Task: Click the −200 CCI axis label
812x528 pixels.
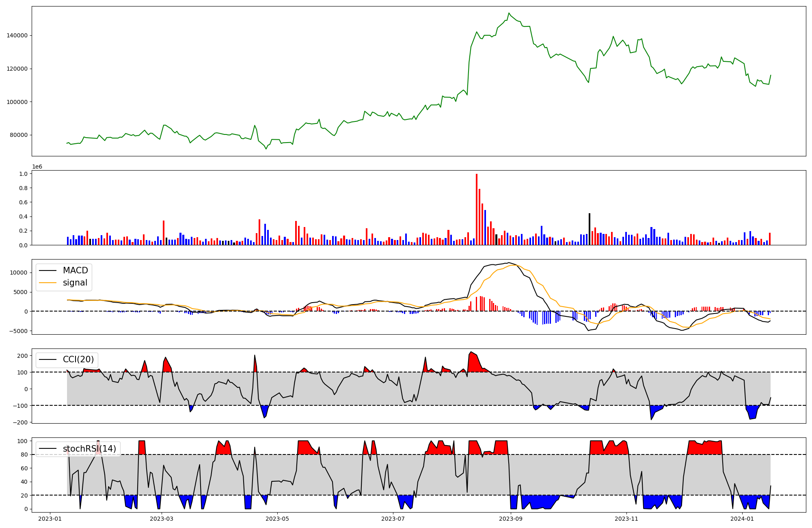Action: [19, 422]
